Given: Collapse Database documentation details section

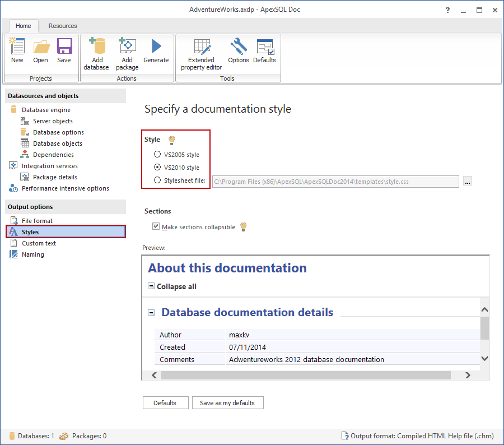Looking at the screenshot, I should (151, 312).
